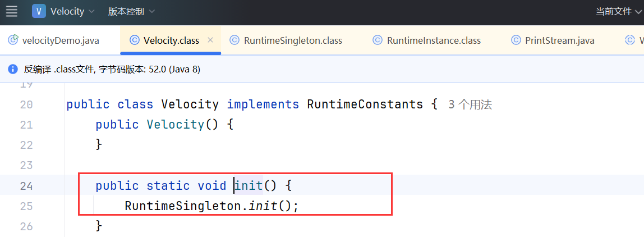Click the velocityDemo.java file icon
The image size is (644, 237).
13,40
